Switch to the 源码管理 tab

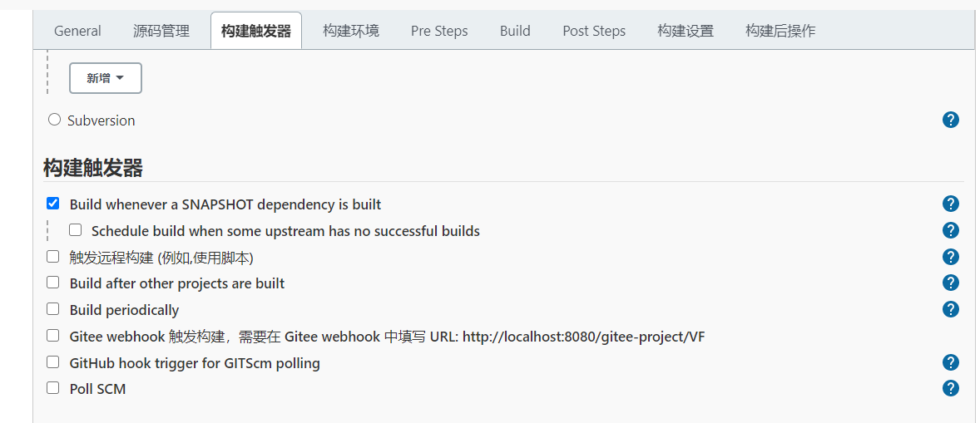click(161, 31)
